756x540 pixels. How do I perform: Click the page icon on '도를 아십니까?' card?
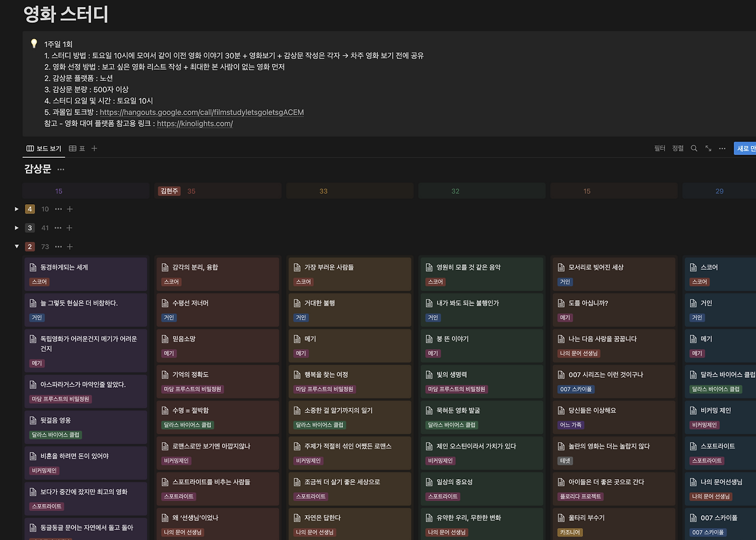coord(562,303)
